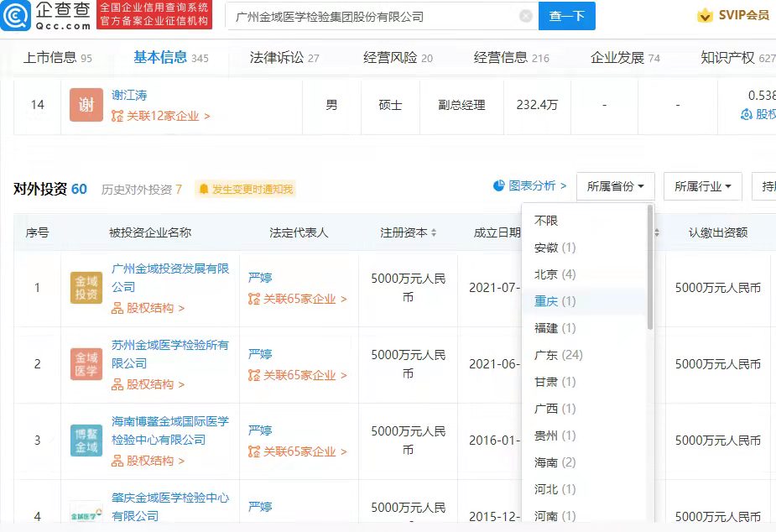
Task: Open 苏州金域医学检验所有限公司 company link
Action: 170,354
